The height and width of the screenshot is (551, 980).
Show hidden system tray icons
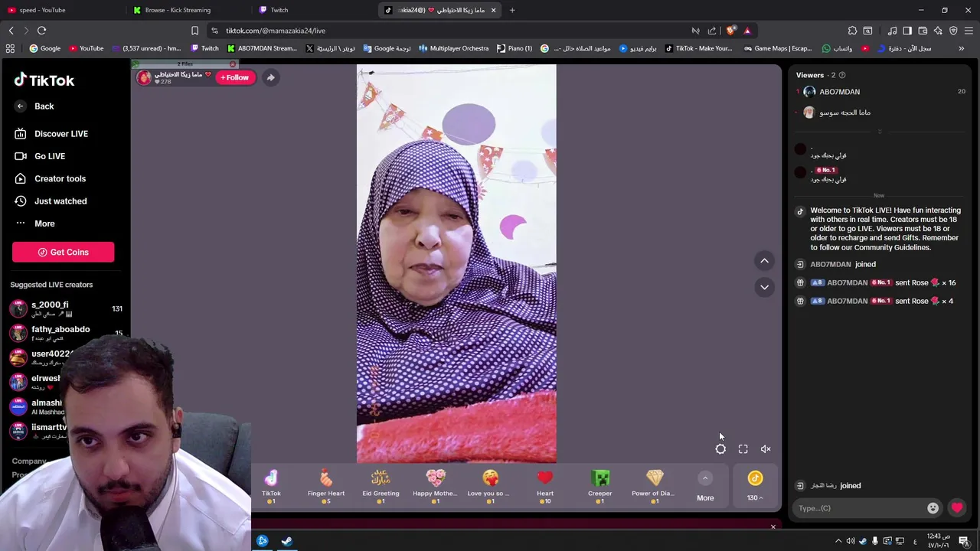click(838, 541)
